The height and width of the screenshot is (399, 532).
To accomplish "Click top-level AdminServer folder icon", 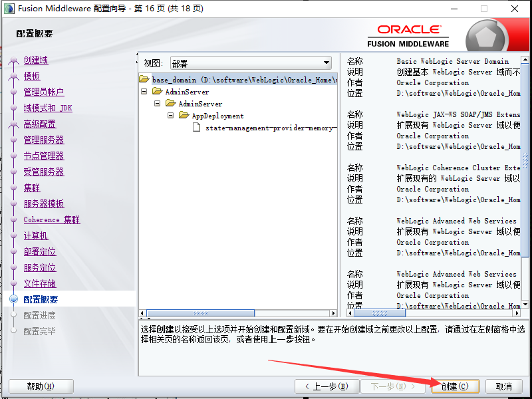I will tap(158, 91).
